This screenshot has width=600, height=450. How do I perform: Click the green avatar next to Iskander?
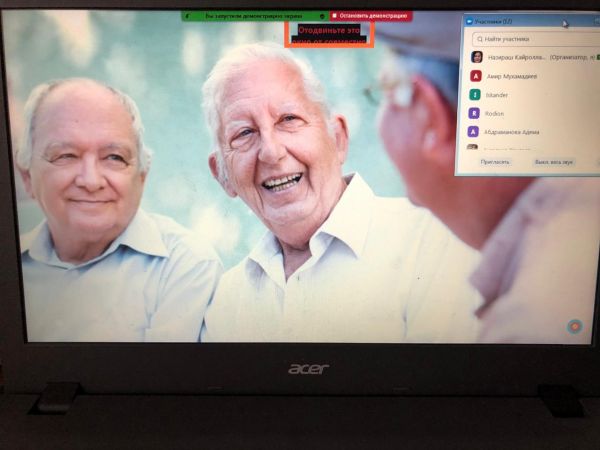pyautogui.click(x=476, y=94)
